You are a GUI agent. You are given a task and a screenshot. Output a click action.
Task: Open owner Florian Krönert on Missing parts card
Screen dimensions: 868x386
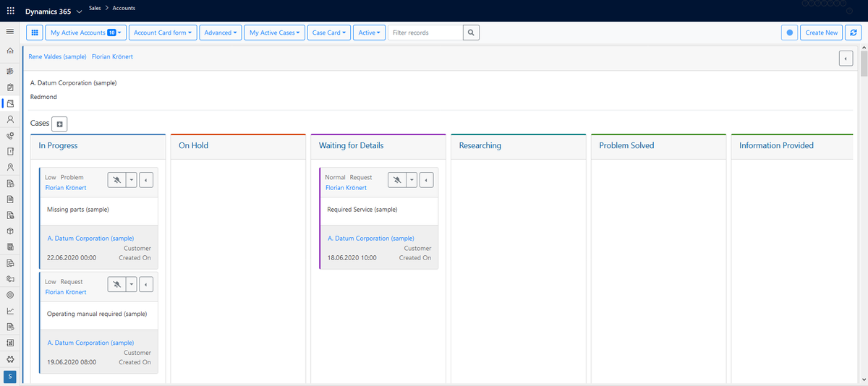point(66,188)
